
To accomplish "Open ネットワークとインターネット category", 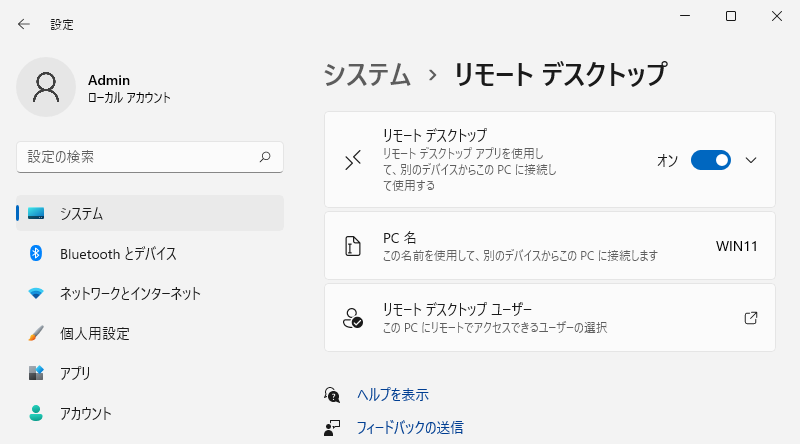I will click(150, 293).
